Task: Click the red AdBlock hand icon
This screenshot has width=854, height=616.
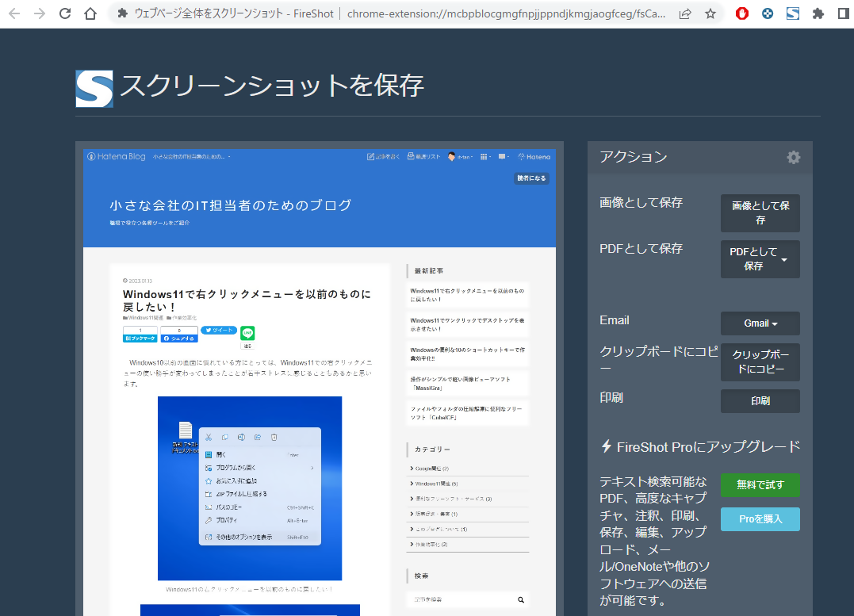Action: click(741, 13)
